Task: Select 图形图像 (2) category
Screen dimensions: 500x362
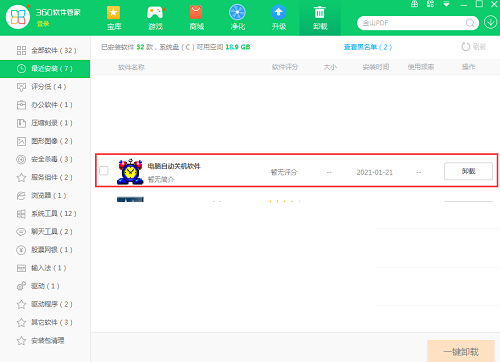Action: click(x=45, y=141)
